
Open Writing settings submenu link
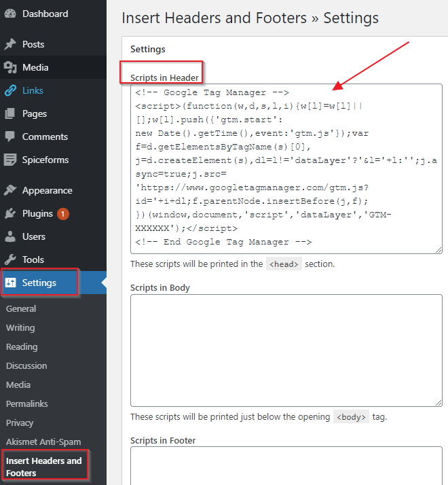(20, 328)
